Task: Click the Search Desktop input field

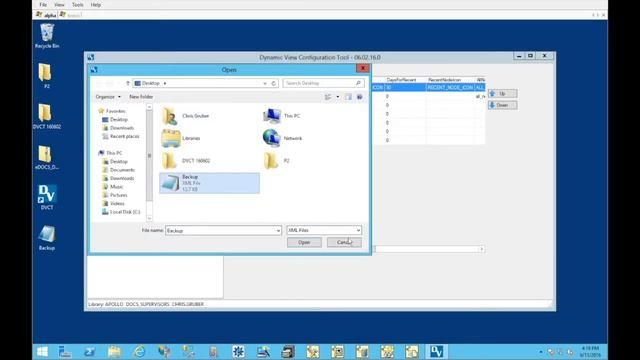Action: [323, 83]
